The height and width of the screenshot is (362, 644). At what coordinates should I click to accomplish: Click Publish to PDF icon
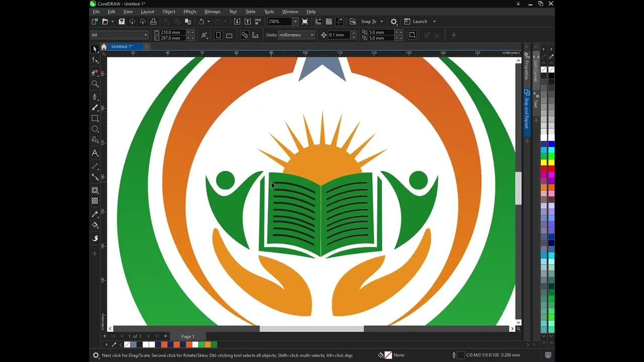tap(258, 22)
